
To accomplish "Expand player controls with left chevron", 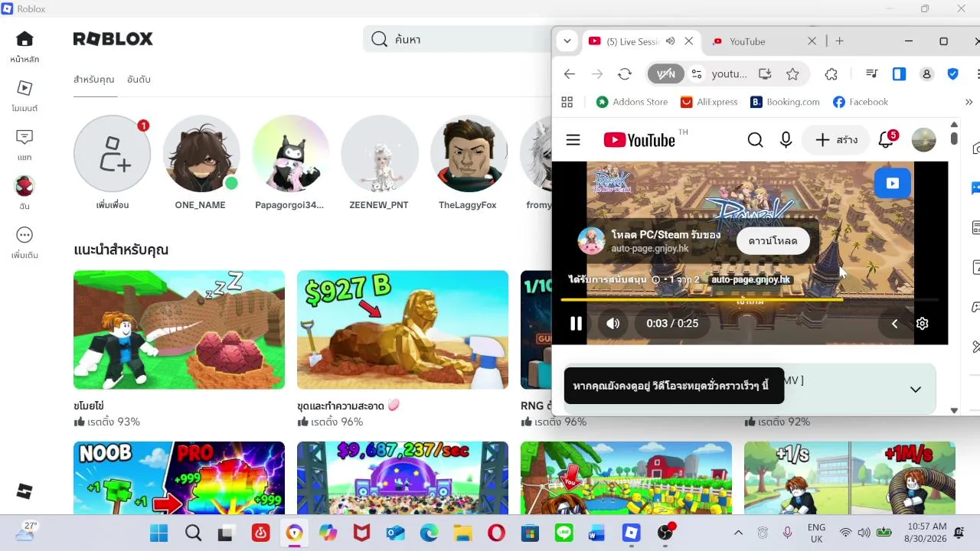I will click(894, 324).
